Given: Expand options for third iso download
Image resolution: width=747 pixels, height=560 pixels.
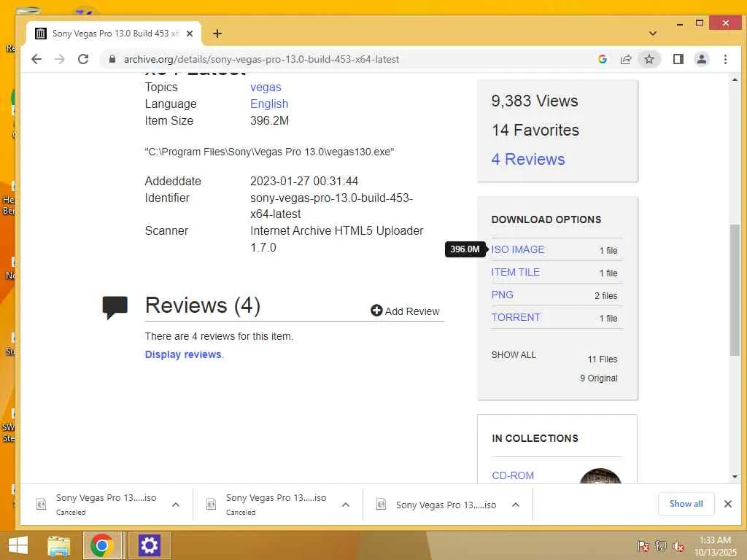Looking at the screenshot, I should 516,505.
